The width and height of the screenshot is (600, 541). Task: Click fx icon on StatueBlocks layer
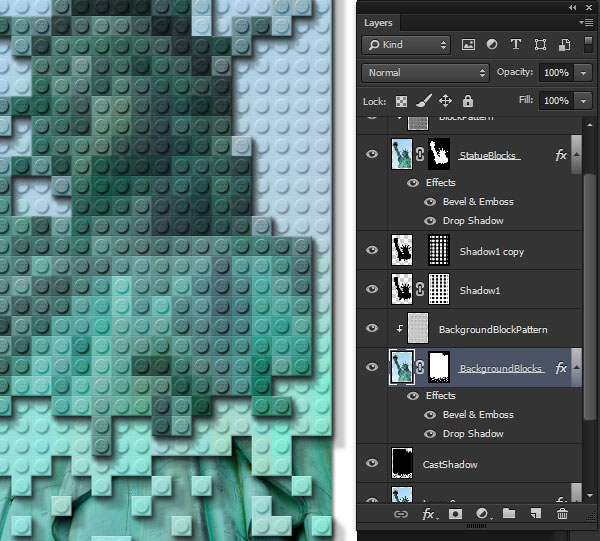[x=561, y=155]
